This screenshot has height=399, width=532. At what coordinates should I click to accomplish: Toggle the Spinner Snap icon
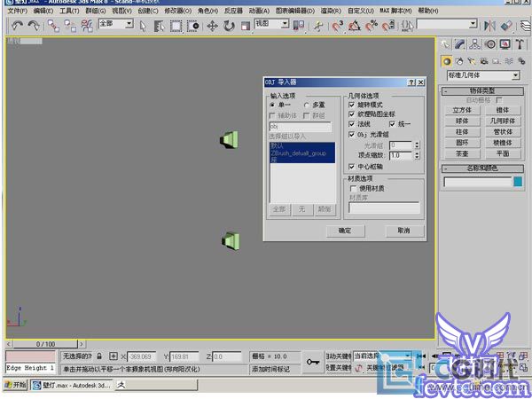[x=388, y=26]
